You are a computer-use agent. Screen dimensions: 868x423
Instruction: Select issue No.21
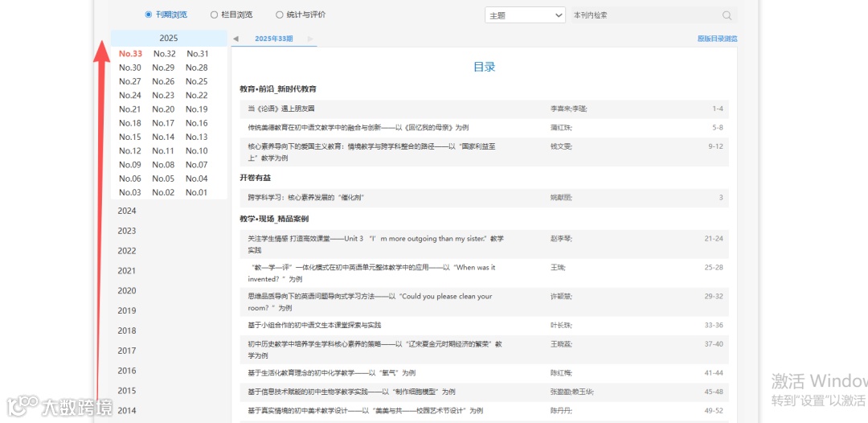tap(130, 109)
